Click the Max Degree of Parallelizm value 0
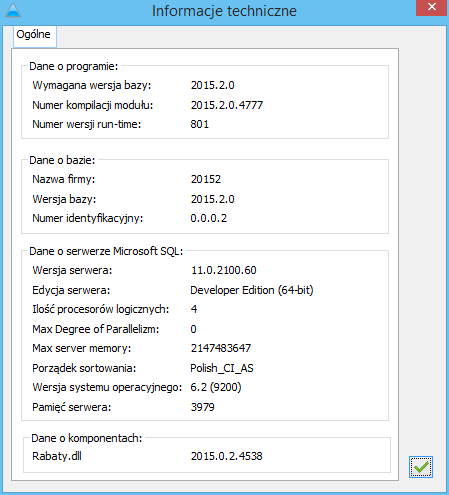 [x=193, y=329]
